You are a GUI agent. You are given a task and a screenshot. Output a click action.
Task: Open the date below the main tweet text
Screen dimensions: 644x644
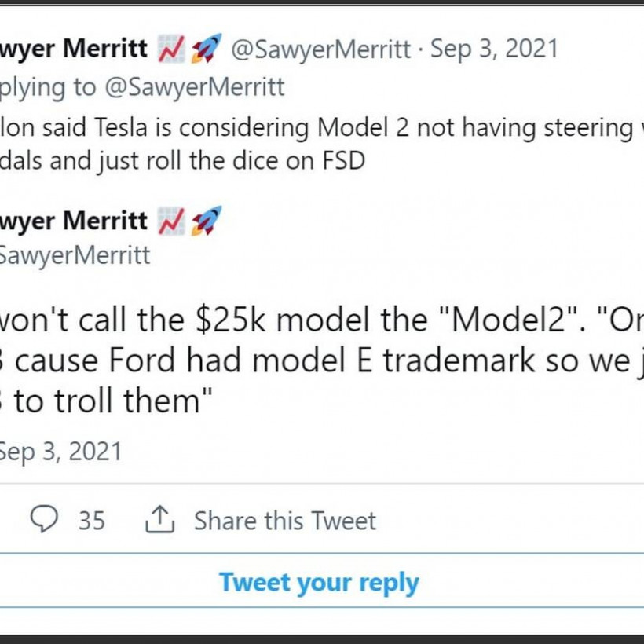[x=60, y=452]
